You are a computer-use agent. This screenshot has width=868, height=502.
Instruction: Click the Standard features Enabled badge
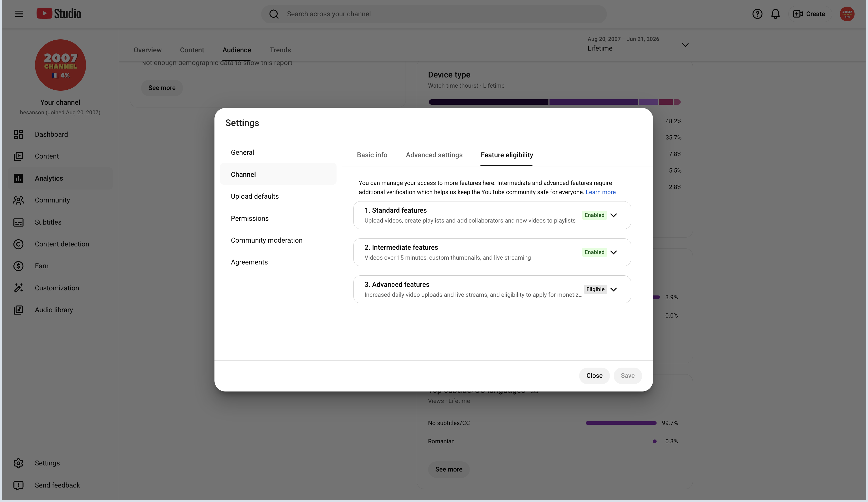(x=594, y=215)
